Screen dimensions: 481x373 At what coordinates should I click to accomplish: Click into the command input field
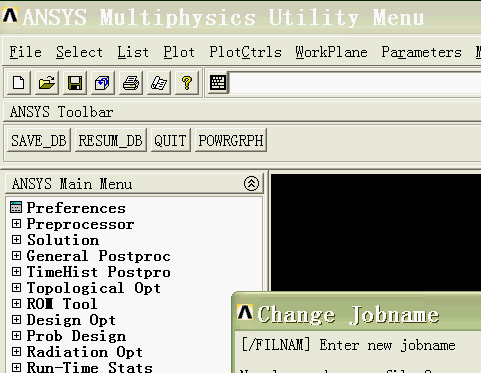(355, 83)
